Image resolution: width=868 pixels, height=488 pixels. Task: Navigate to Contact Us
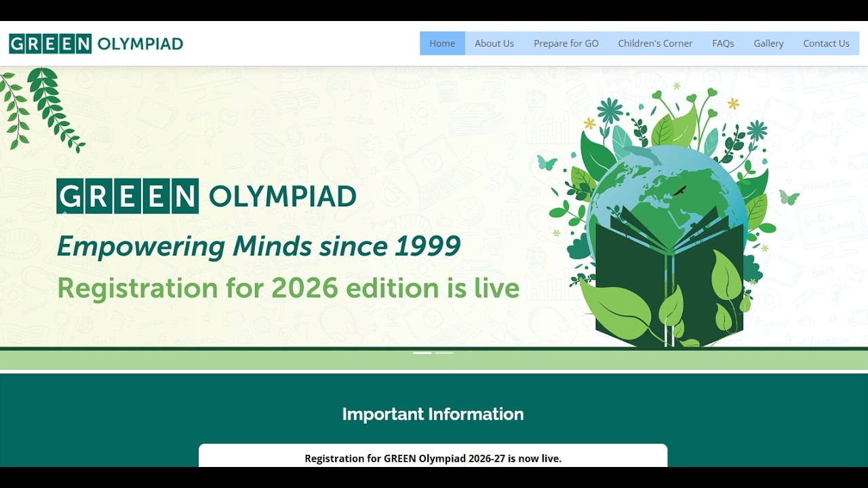[826, 43]
